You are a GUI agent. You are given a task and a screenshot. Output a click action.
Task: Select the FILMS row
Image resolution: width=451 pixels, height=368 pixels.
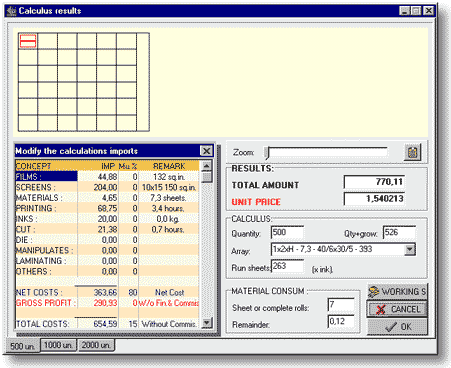tap(107, 177)
